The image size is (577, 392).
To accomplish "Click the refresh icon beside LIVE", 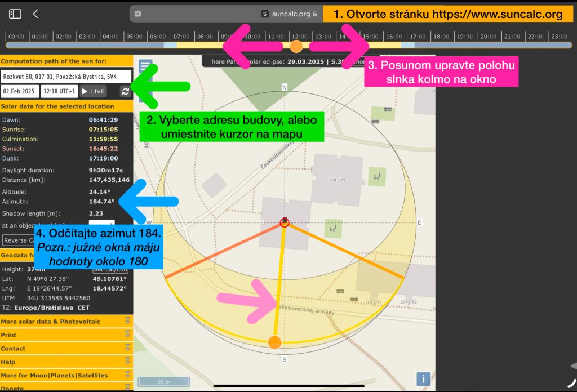I will 125,91.
